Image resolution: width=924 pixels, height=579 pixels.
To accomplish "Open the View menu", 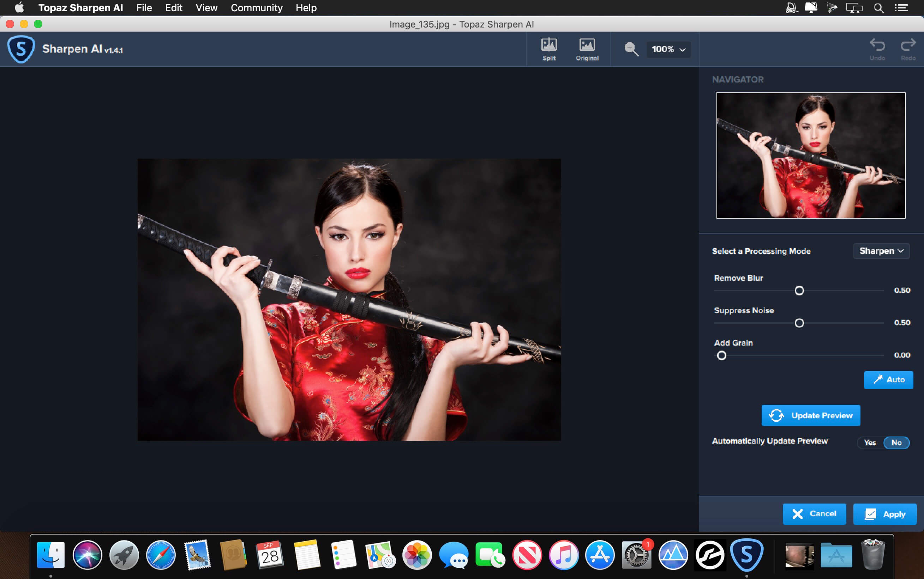I will [206, 8].
